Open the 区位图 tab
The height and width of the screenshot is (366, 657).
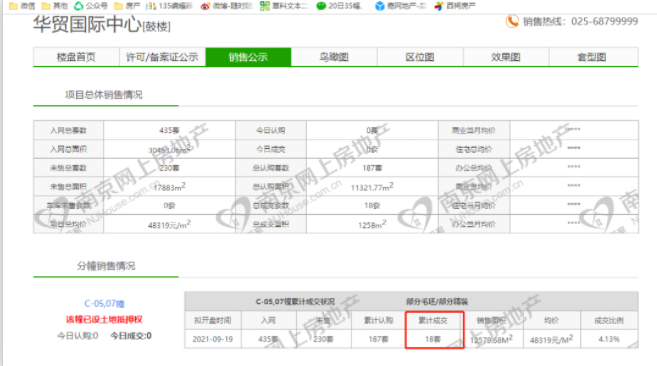[x=420, y=57]
